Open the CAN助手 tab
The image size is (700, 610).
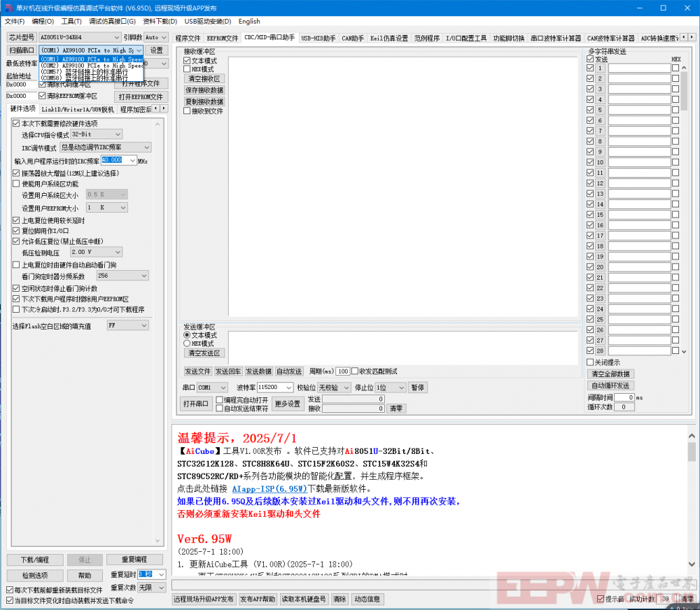point(353,38)
